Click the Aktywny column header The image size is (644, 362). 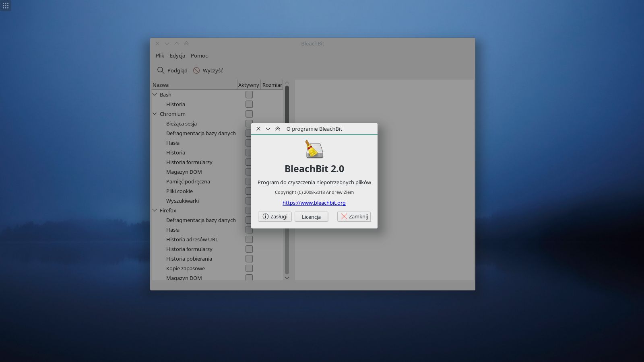pyautogui.click(x=249, y=85)
